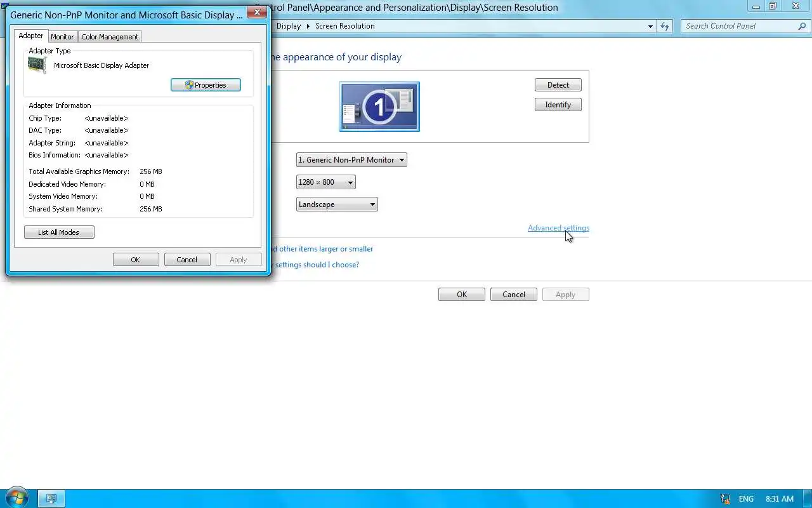The image size is (812, 508).
Task: Cancel the adapter properties dialog
Action: coord(187,260)
